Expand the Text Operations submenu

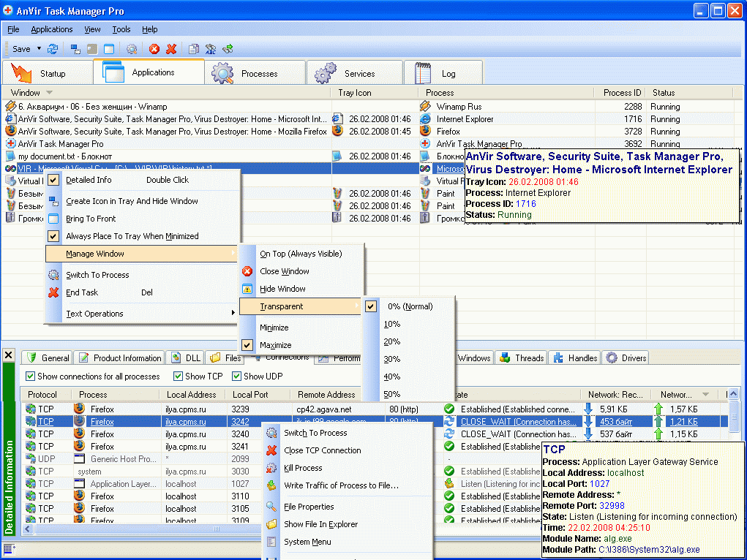(x=141, y=314)
